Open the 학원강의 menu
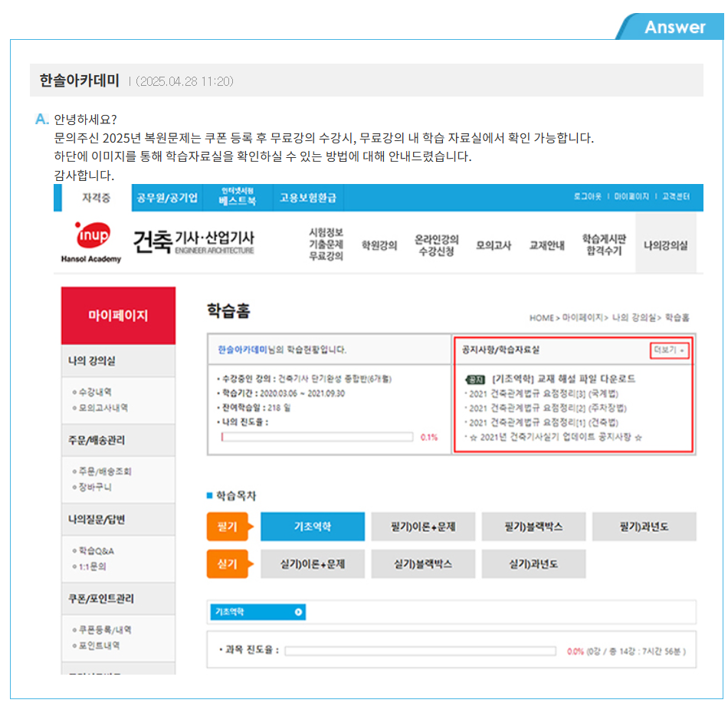Screen dimensions: 728x703 (x=379, y=245)
